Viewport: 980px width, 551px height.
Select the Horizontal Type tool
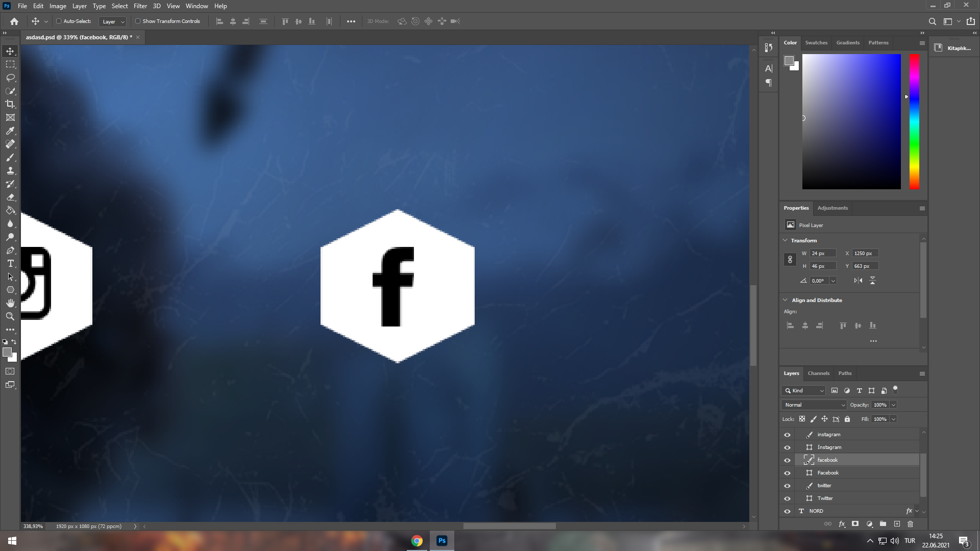tap(10, 263)
